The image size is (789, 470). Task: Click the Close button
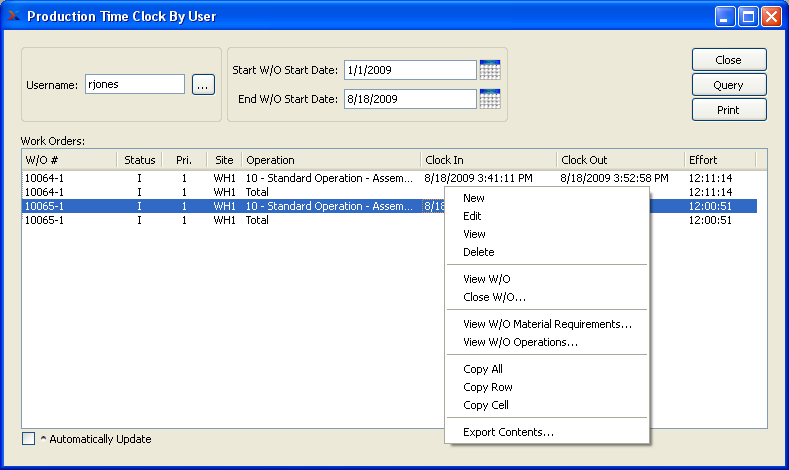click(728, 60)
